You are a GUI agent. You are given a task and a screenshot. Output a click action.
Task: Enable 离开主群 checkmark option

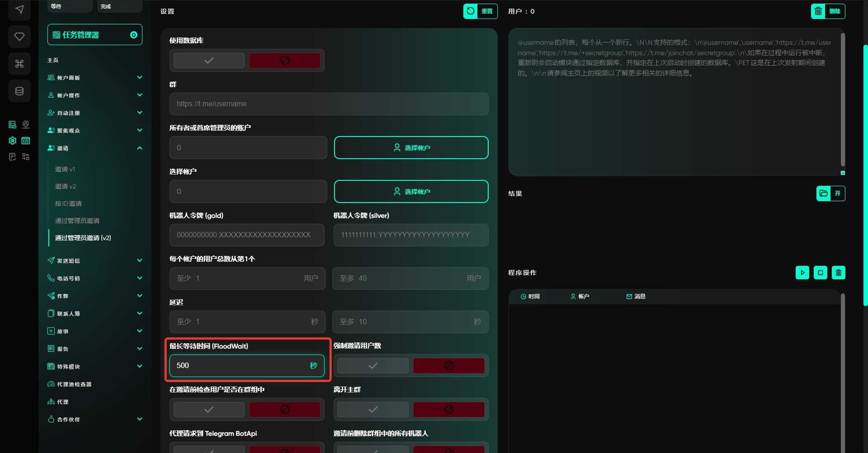point(373,410)
